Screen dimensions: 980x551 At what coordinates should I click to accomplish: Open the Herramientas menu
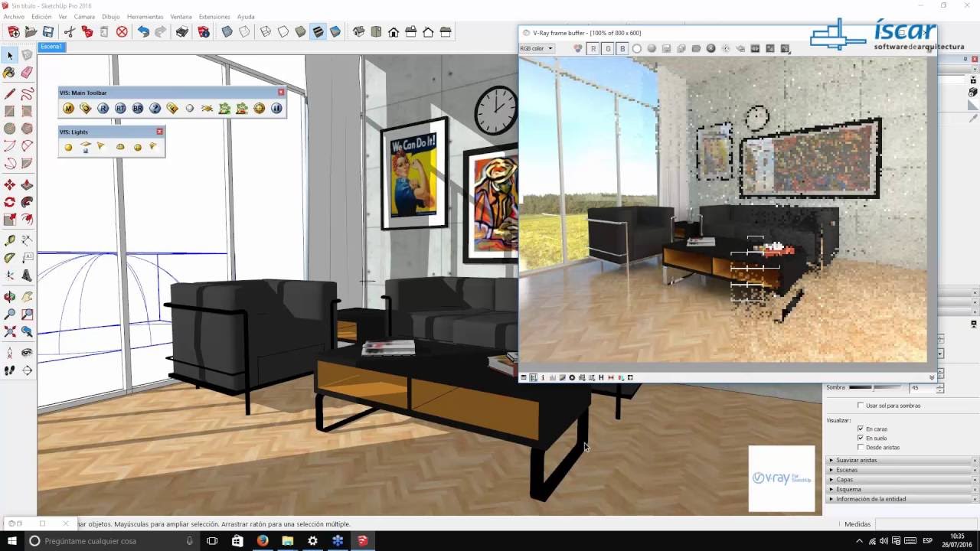145,16
